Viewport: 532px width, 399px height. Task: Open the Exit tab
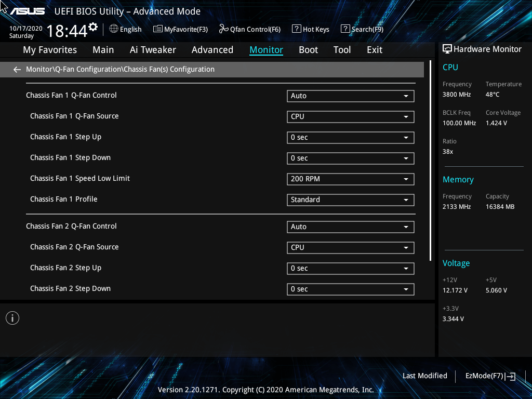point(375,50)
